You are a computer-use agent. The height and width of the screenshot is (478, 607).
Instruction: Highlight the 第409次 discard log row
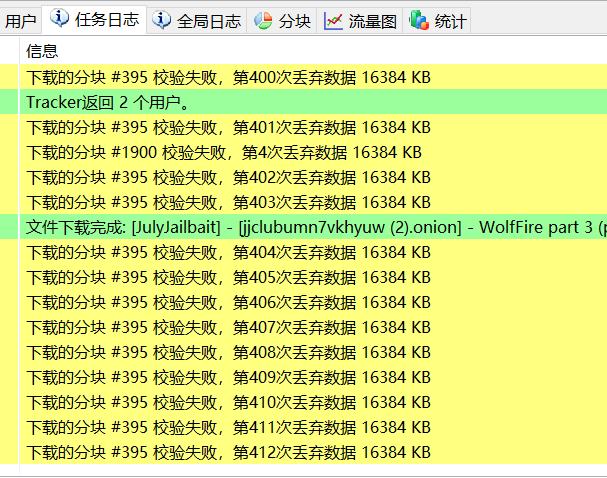[228, 377]
